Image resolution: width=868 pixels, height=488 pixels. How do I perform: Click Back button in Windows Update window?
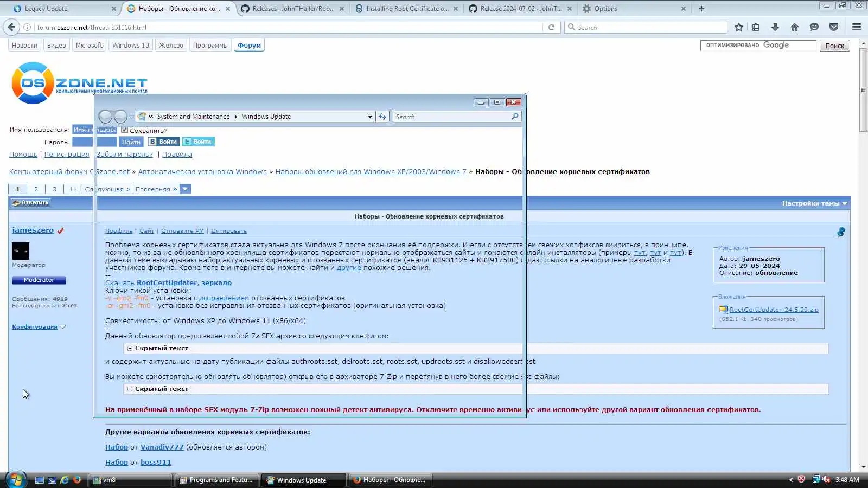tap(105, 117)
